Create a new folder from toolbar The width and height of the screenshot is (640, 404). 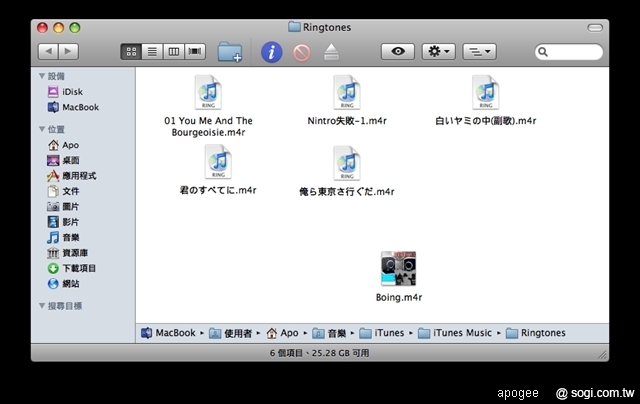tap(230, 52)
